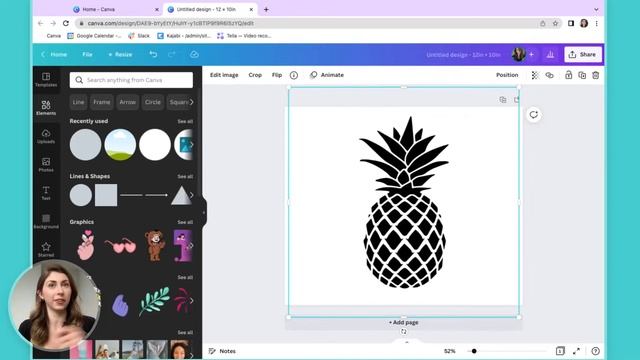Viewport: 640px width, 360px height.
Task: Select the Frame filter chip
Action: coord(102,102)
